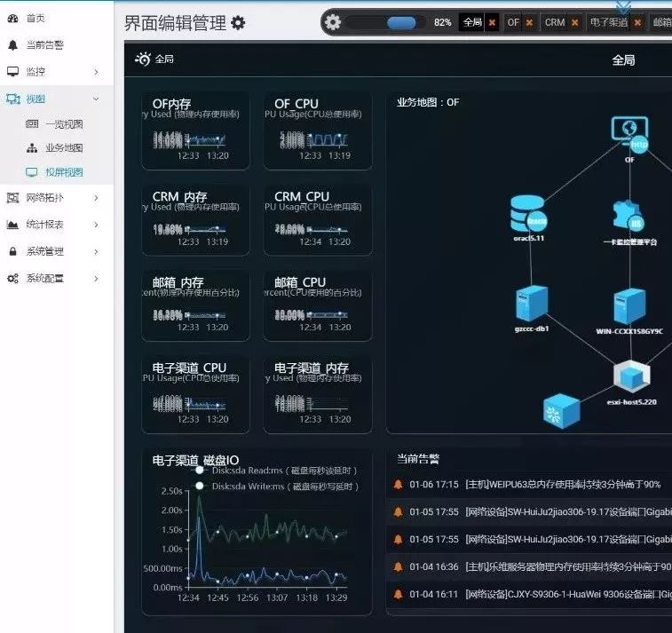Open the OF_CPU chart card
Image resolution: width=672 pixels, height=633 pixels.
click(318, 131)
